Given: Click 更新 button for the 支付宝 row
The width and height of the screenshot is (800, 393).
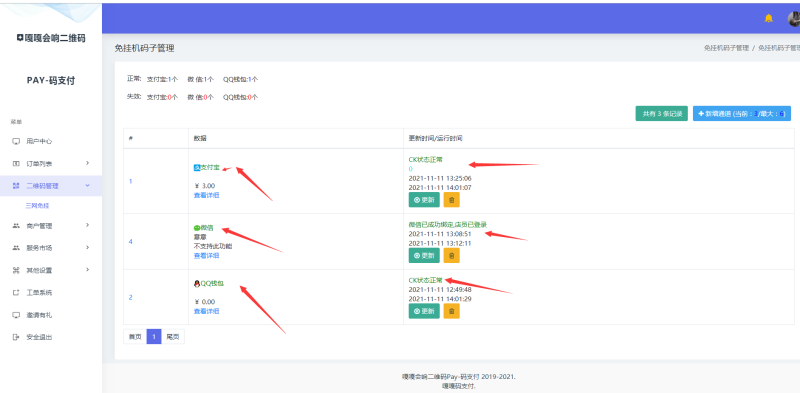Looking at the screenshot, I should point(424,200).
